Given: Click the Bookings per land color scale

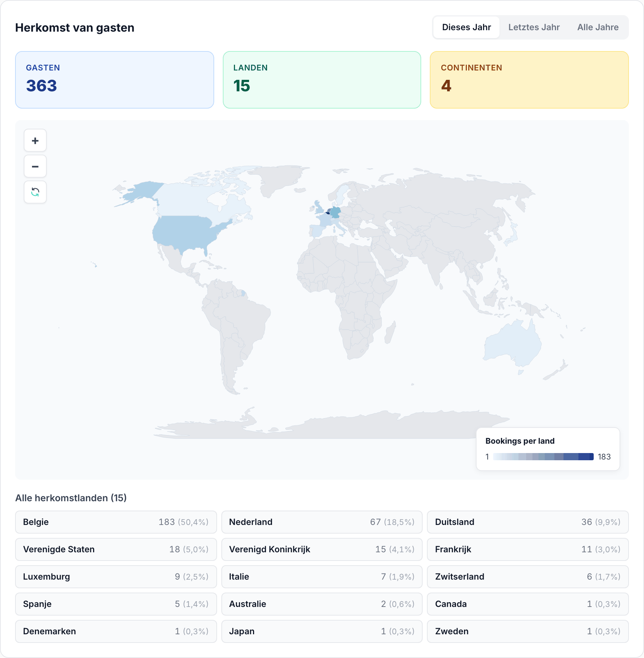Looking at the screenshot, I should [x=543, y=457].
